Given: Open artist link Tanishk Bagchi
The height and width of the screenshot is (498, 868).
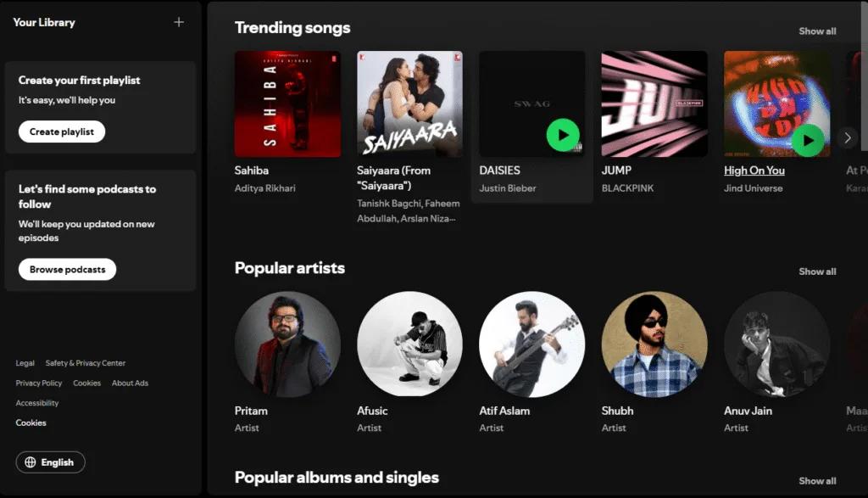Looking at the screenshot, I should (388, 204).
